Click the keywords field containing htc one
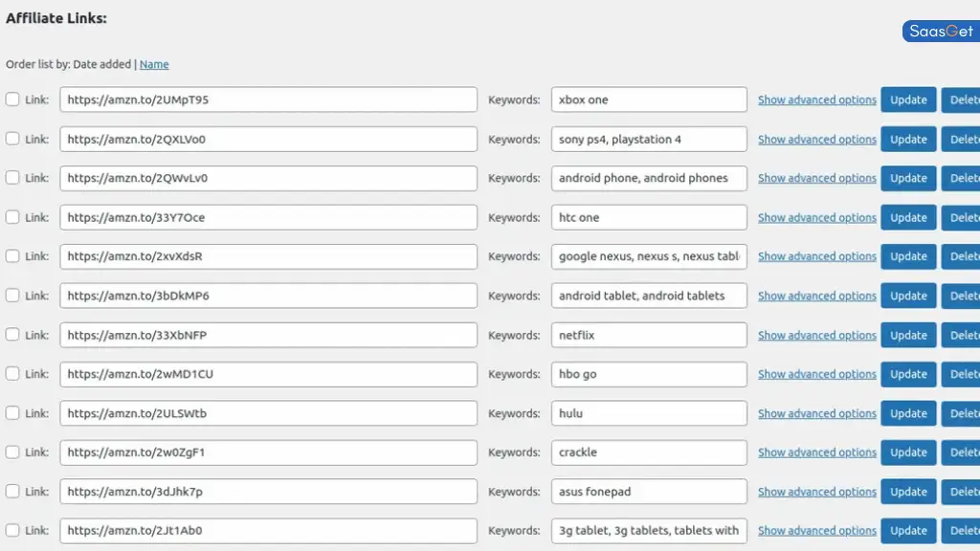Viewport: 980px width, 551px height. [x=649, y=217]
